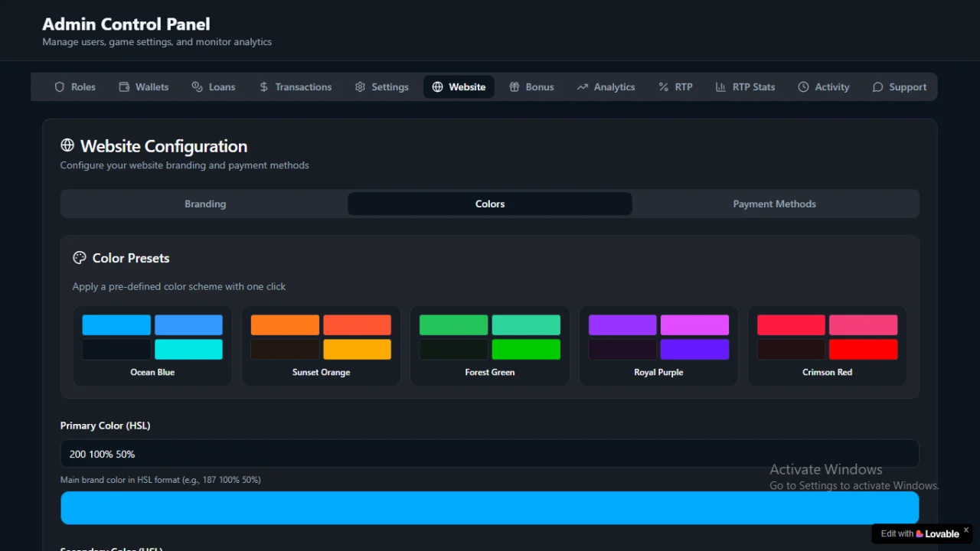Image resolution: width=980 pixels, height=551 pixels.
Task: Click the blue primary color preview bar
Action: 490,508
